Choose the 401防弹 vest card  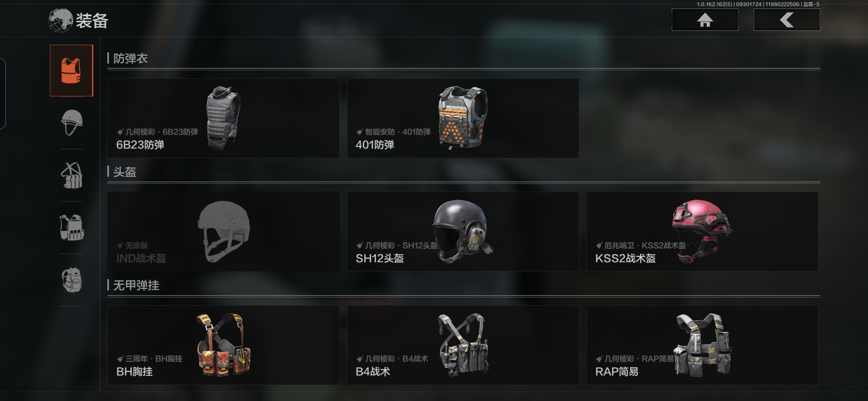pyautogui.click(x=463, y=118)
